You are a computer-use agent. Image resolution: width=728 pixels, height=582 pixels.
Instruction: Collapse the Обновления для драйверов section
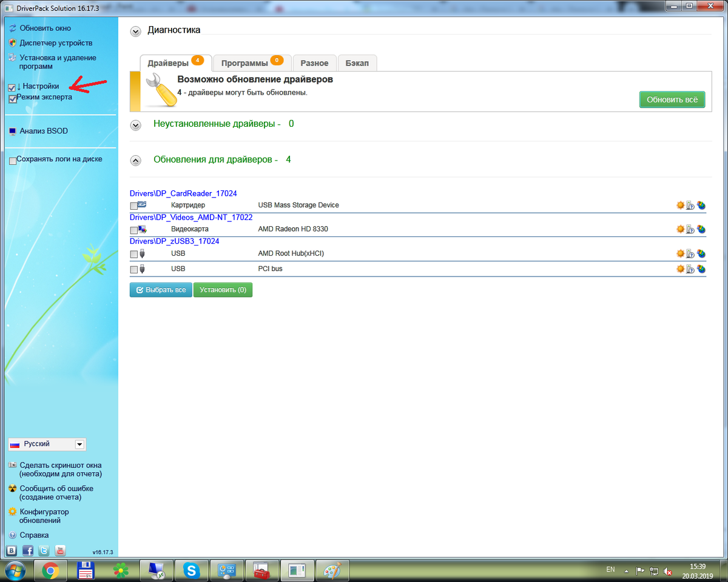136,161
